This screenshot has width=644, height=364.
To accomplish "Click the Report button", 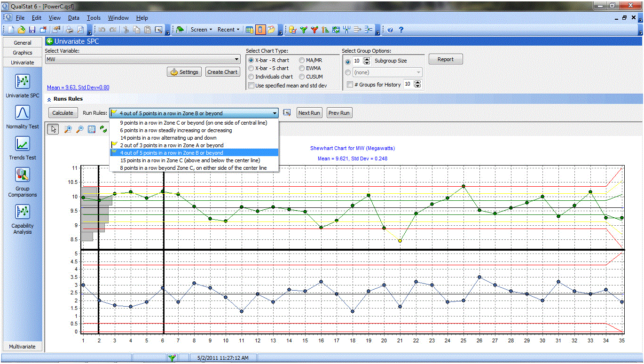I will 446,59.
